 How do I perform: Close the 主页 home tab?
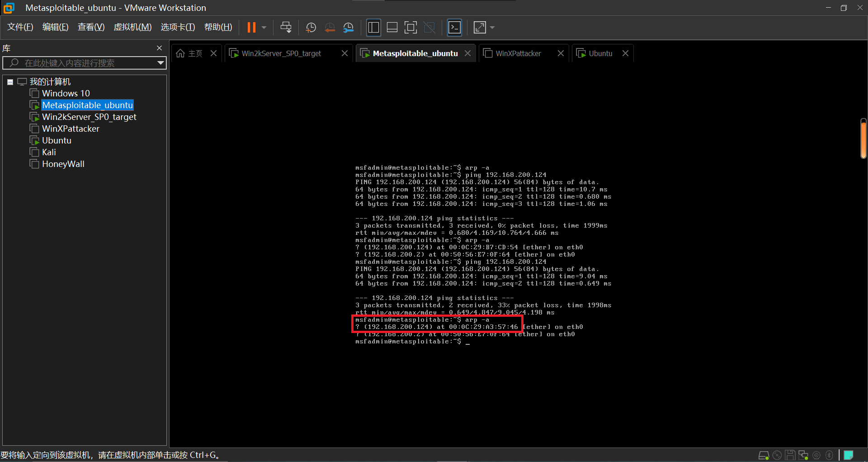[214, 53]
